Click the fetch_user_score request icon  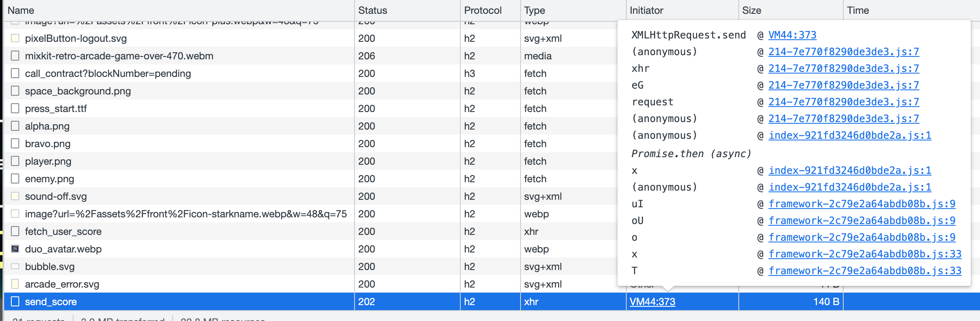click(15, 232)
